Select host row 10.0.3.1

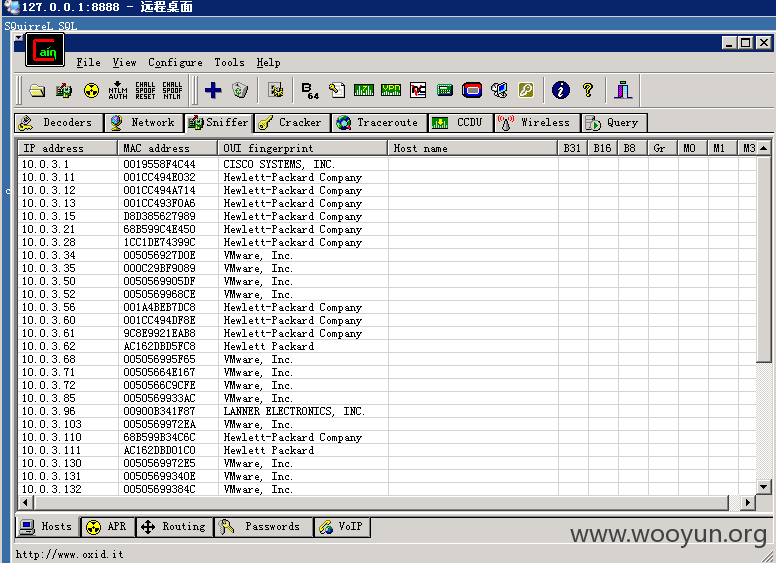(387, 164)
